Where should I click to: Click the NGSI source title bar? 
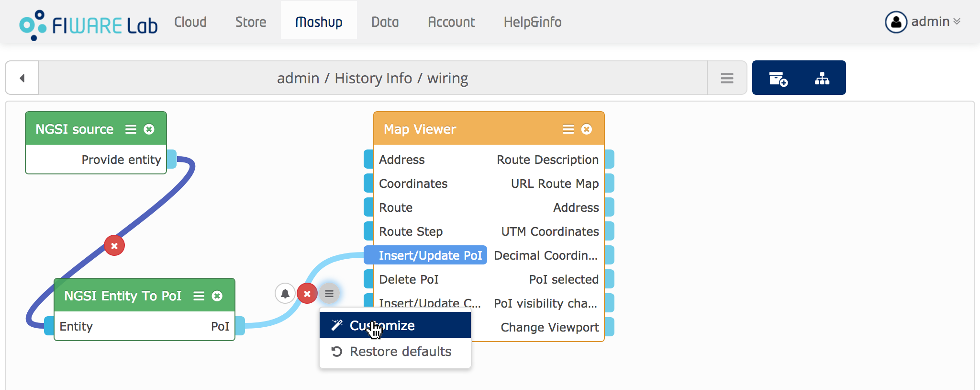pos(96,129)
